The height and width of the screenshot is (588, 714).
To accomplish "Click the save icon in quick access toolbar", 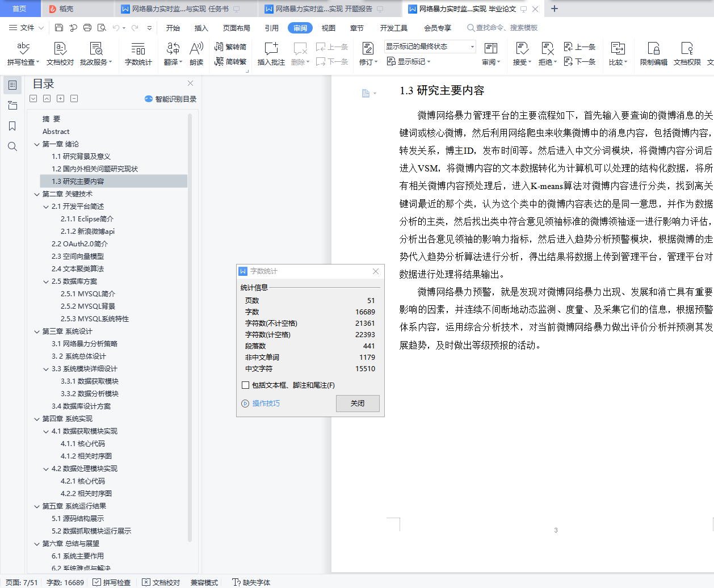I will pyautogui.click(x=59, y=27).
